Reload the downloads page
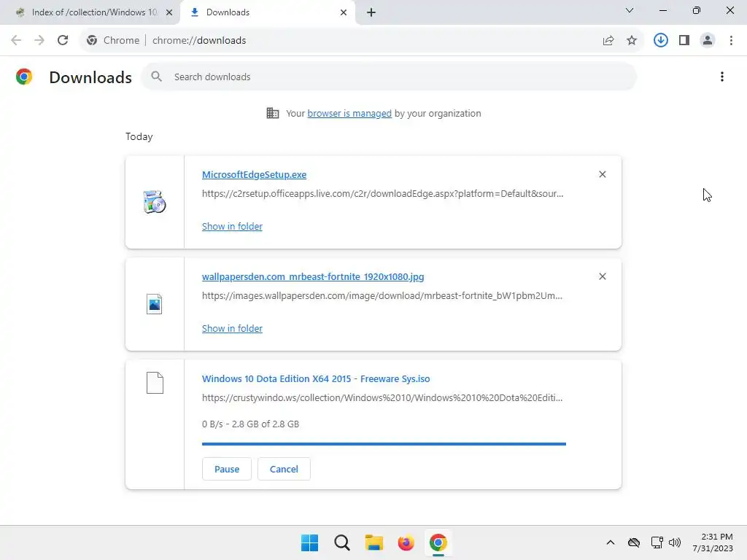Viewport: 747px width, 560px height. tap(63, 40)
